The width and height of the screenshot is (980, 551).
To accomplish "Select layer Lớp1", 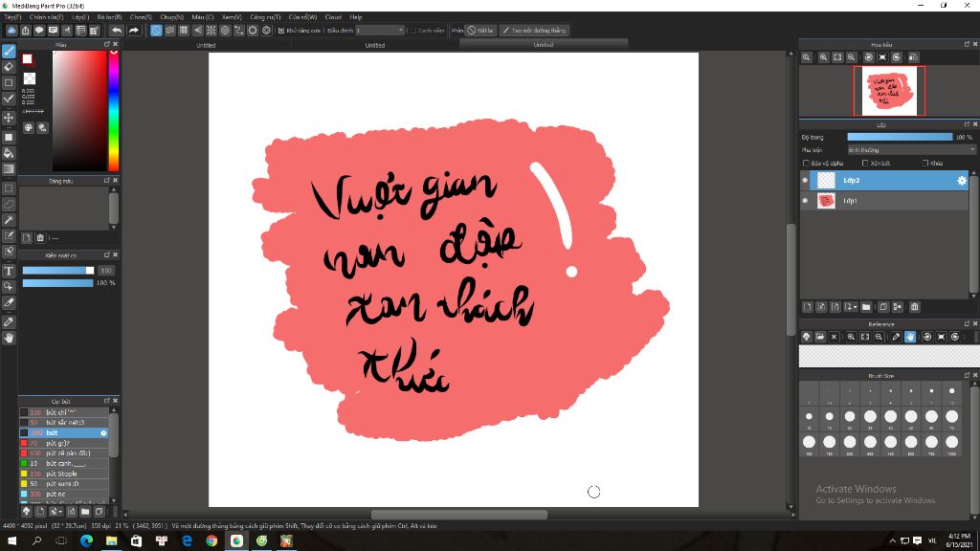I will (x=883, y=201).
